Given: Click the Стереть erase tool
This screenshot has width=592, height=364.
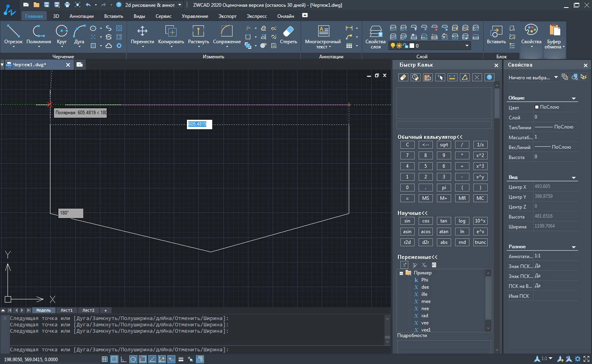Looking at the screenshot, I should [288, 34].
